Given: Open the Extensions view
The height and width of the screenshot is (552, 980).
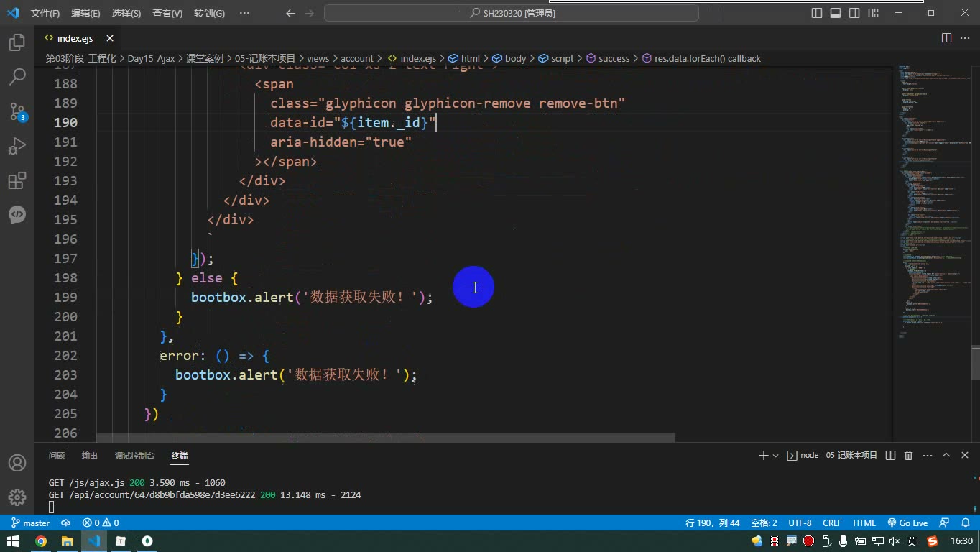Looking at the screenshot, I should click(17, 180).
